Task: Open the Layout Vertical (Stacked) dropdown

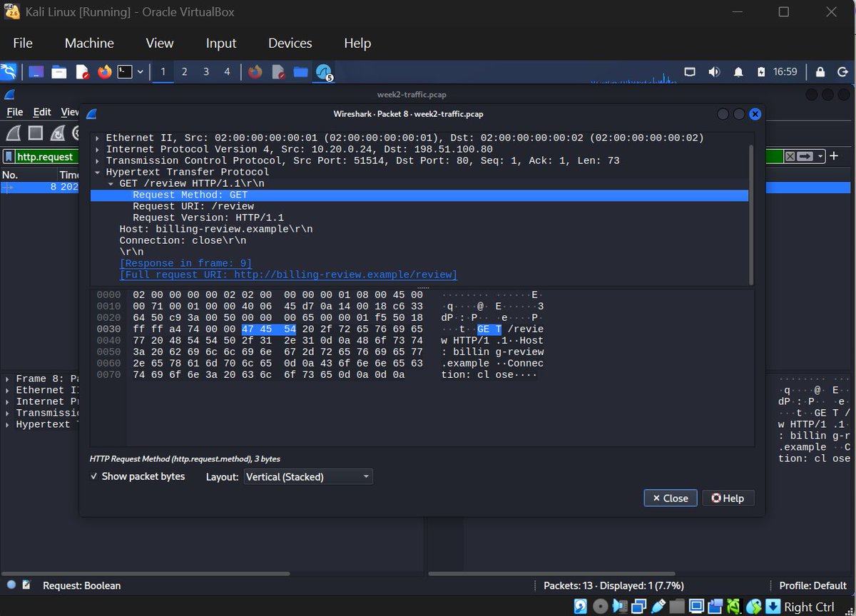Action: [x=307, y=476]
